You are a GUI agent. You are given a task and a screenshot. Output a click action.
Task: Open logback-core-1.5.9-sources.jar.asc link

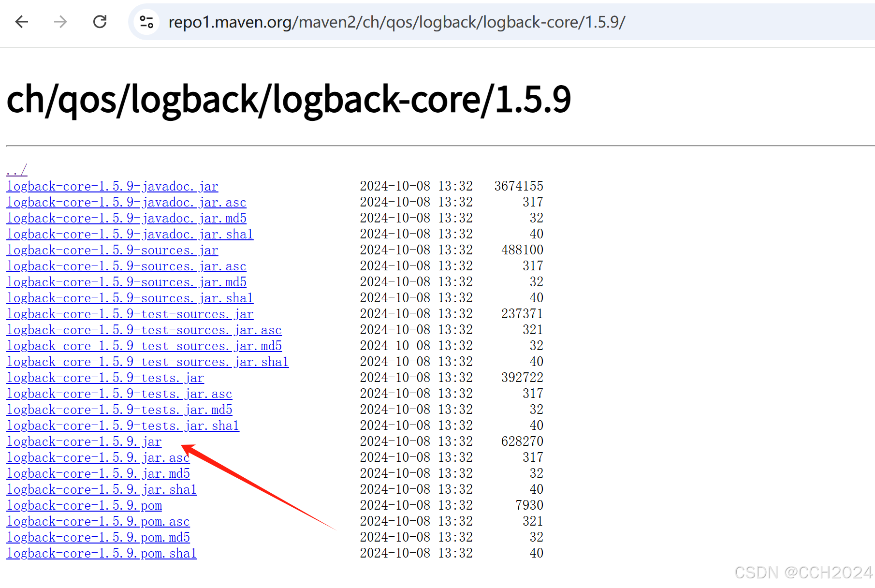tap(126, 266)
